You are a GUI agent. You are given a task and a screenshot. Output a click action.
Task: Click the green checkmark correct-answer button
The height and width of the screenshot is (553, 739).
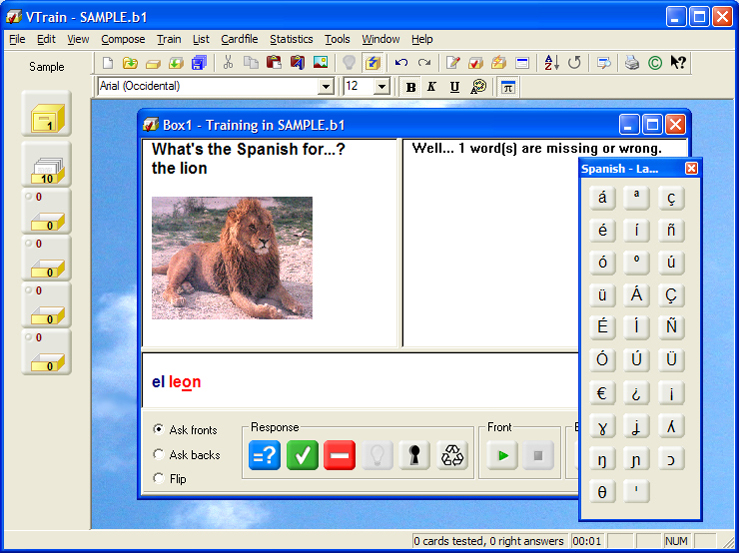(302, 456)
